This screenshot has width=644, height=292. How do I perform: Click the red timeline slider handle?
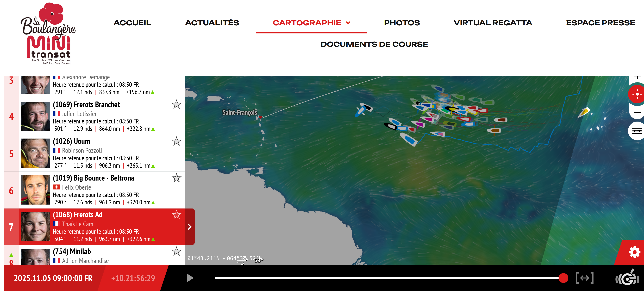563,278
